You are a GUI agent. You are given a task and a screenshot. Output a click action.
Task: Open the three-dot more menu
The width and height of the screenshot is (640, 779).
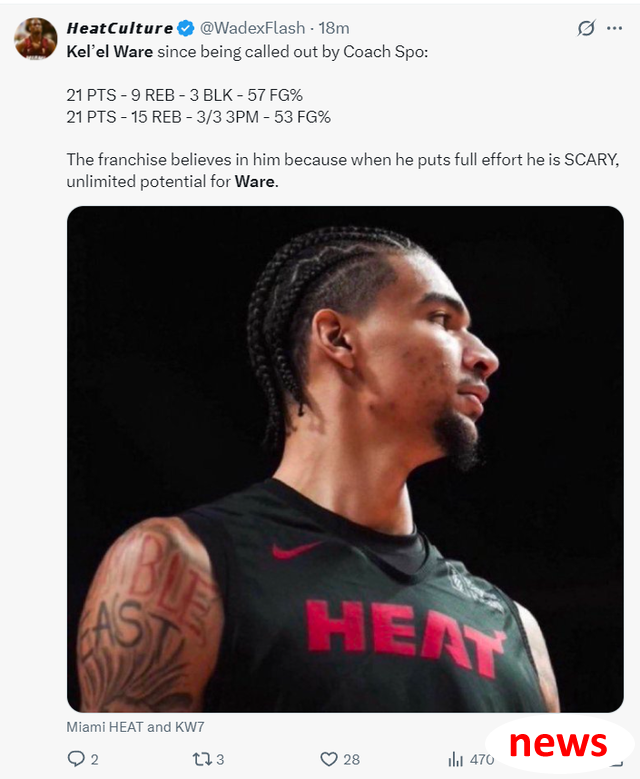[x=614, y=28]
